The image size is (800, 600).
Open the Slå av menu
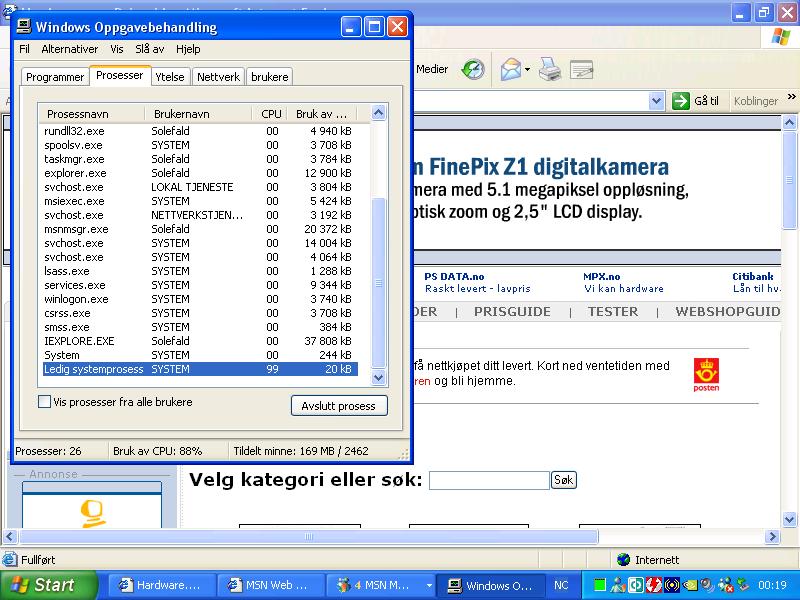coord(149,49)
